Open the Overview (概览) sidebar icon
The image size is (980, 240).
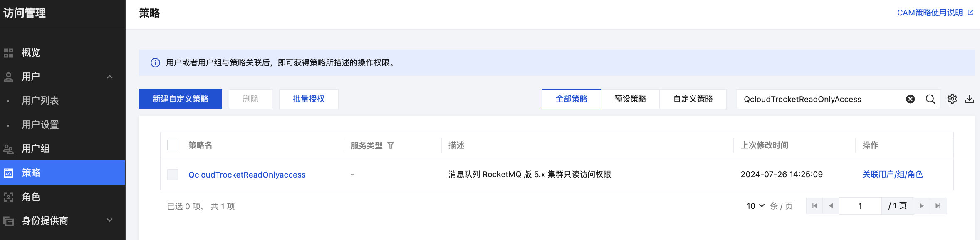(8, 53)
